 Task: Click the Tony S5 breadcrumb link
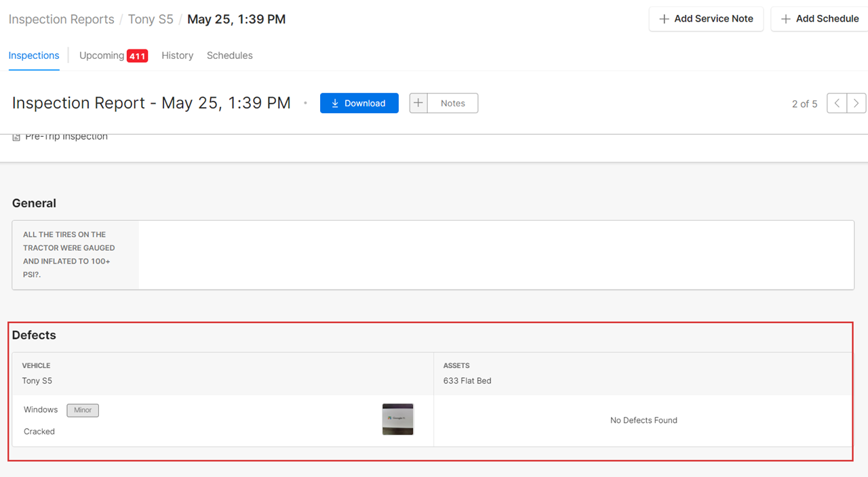tap(151, 19)
